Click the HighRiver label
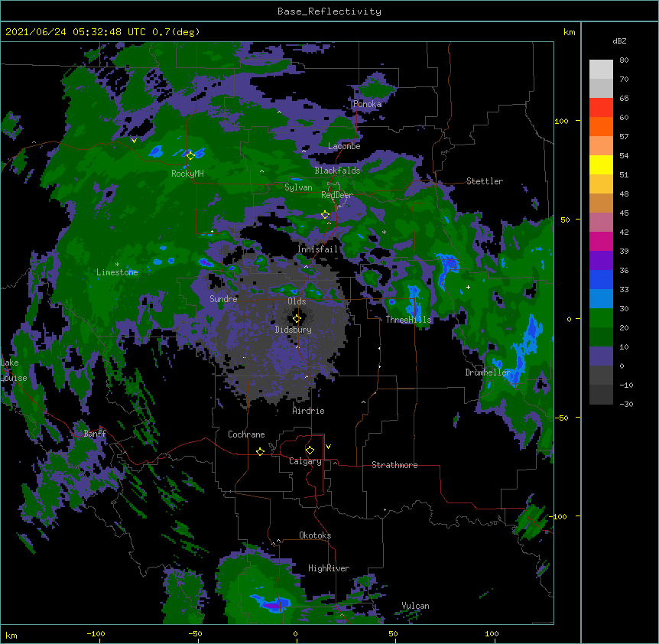The image size is (659, 644). [x=329, y=568]
